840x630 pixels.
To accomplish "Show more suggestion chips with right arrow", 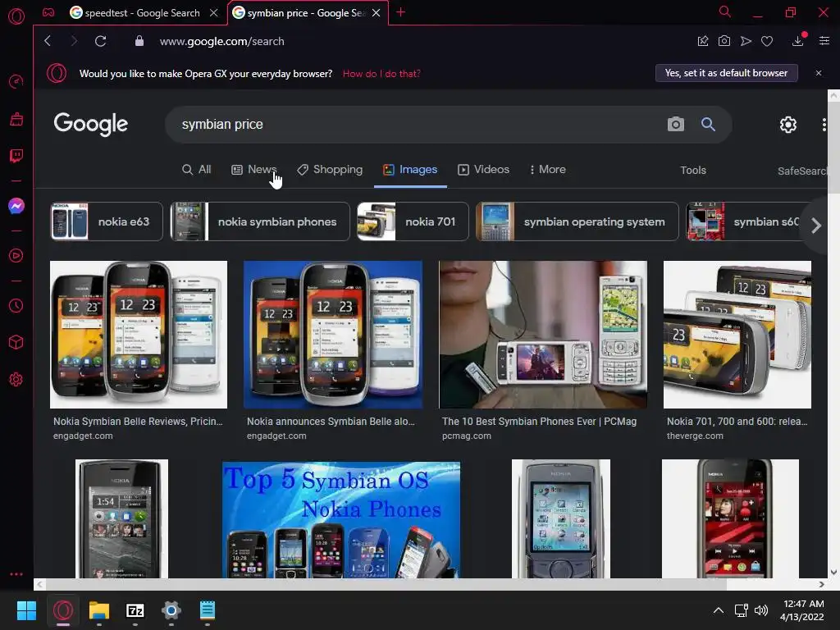I will [x=816, y=226].
